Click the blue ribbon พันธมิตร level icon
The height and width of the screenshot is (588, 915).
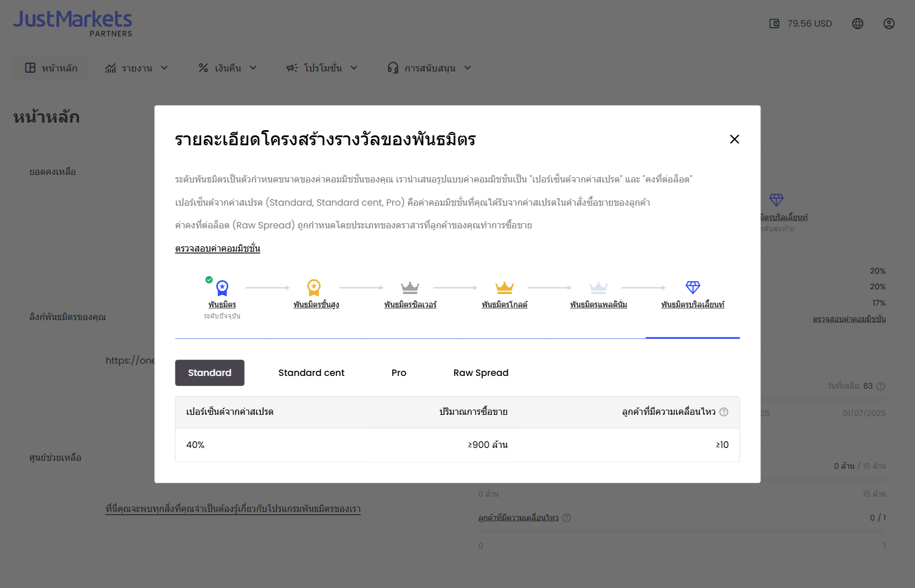pyautogui.click(x=222, y=288)
